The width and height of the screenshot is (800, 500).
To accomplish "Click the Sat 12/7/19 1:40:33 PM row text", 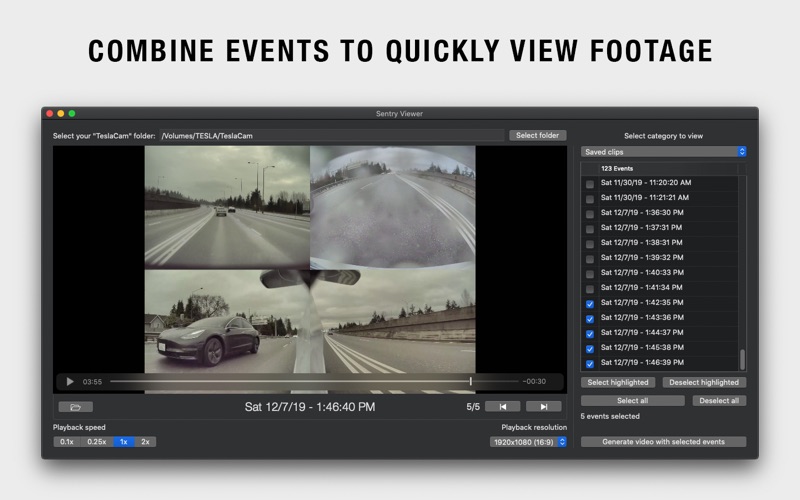I will tap(642, 272).
